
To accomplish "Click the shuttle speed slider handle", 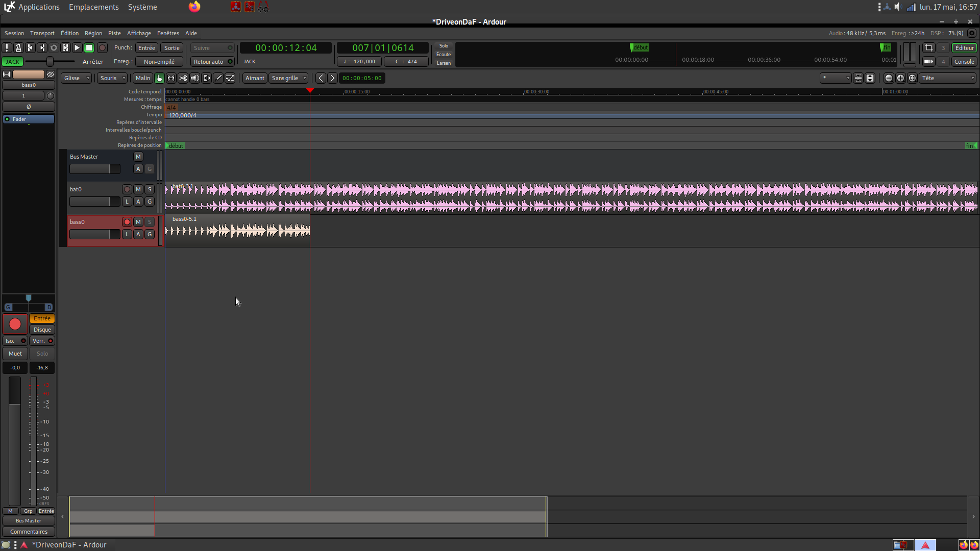I will 50,62.
